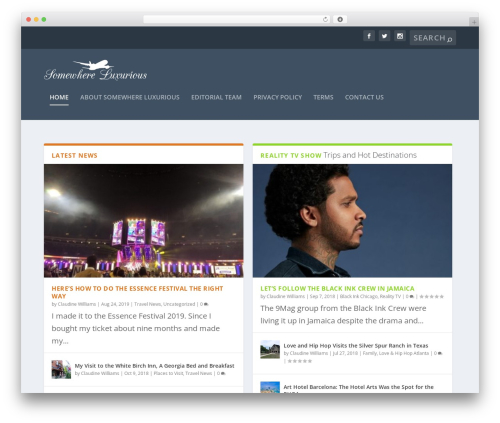Click the Latest News section heading
Viewport: 500px width, 423px height.
tap(74, 156)
